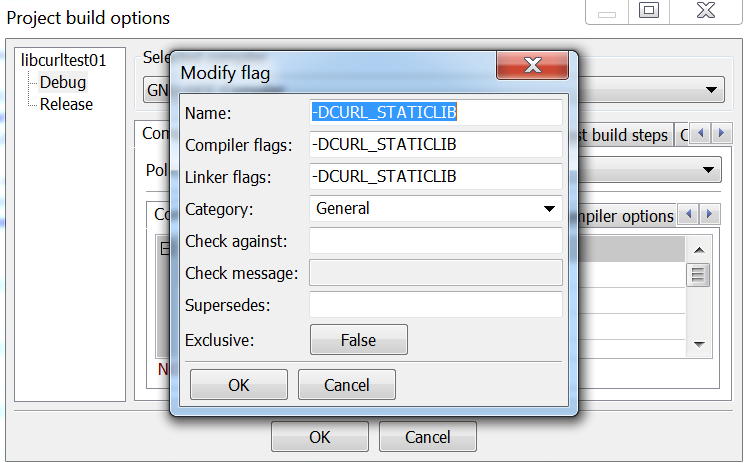Open the compiler selection dropdown arrow

coord(711,89)
